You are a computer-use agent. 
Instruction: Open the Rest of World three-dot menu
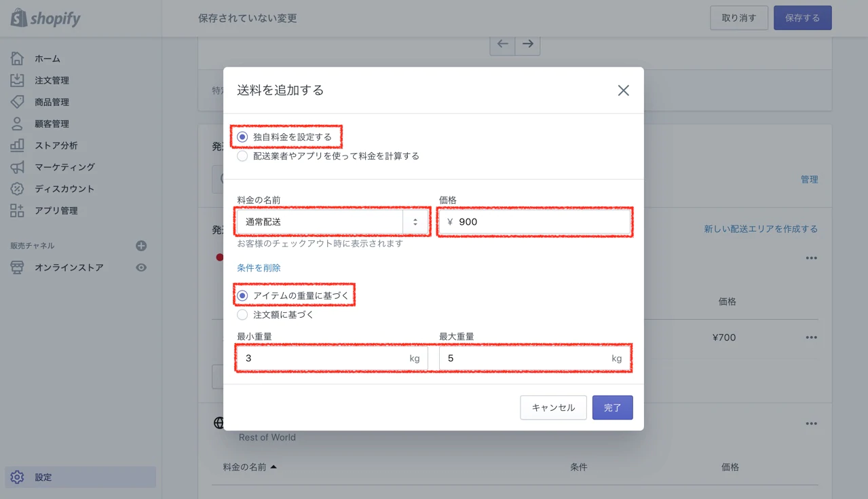[x=811, y=424]
